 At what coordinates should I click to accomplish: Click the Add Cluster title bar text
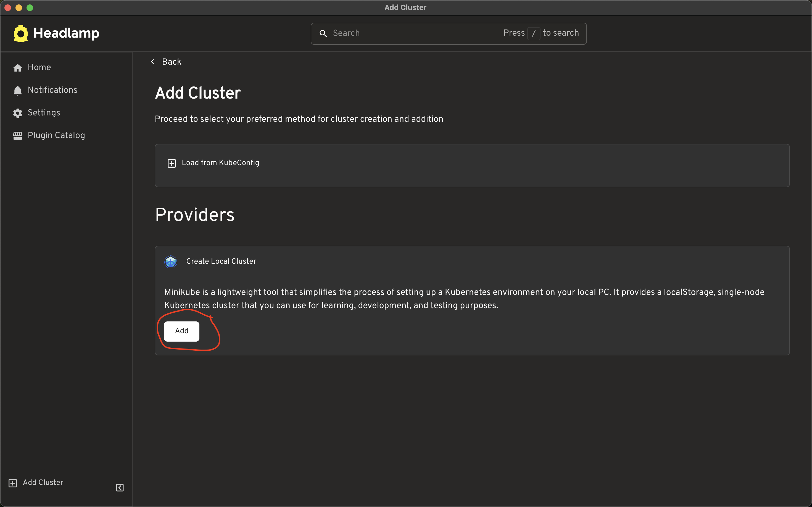(405, 7)
